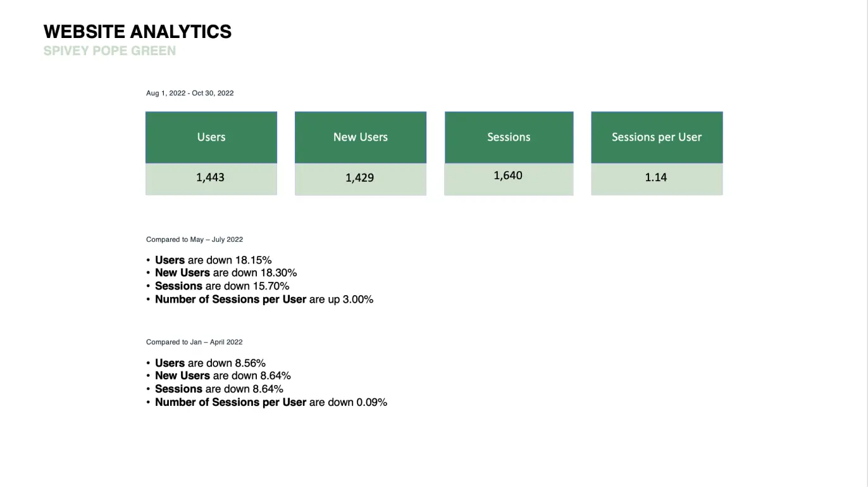This screenshot has width=868, height=487.
Task: Click the 'Sessions per User are down 0.09%' line
Action: [271, 402]
